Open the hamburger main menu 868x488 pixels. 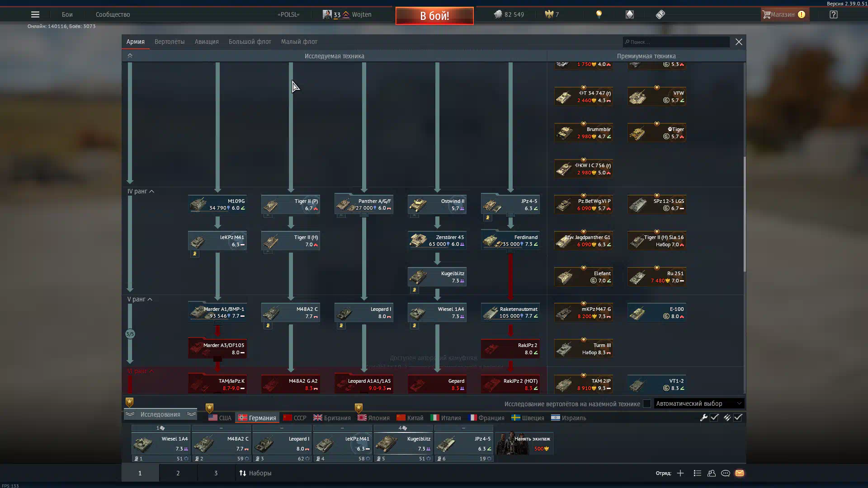(x=35, y=14)
